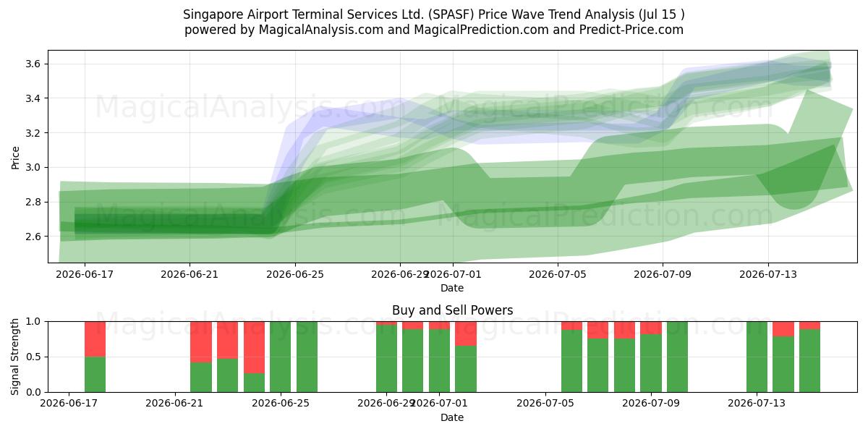
Task: Click the 'Price' y-axis label
Action: pyautogui.click(x=15, y=156)
